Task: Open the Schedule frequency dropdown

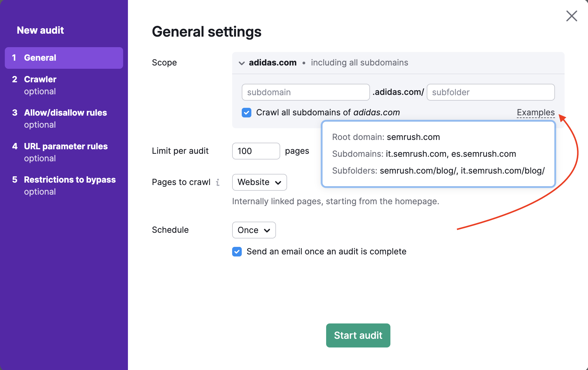Action: [x=254, y=230]
